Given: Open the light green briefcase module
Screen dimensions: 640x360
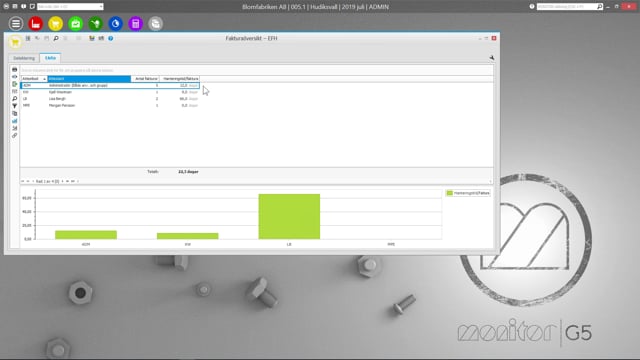Looking at the screenshot, I should (x=76, y=24).
